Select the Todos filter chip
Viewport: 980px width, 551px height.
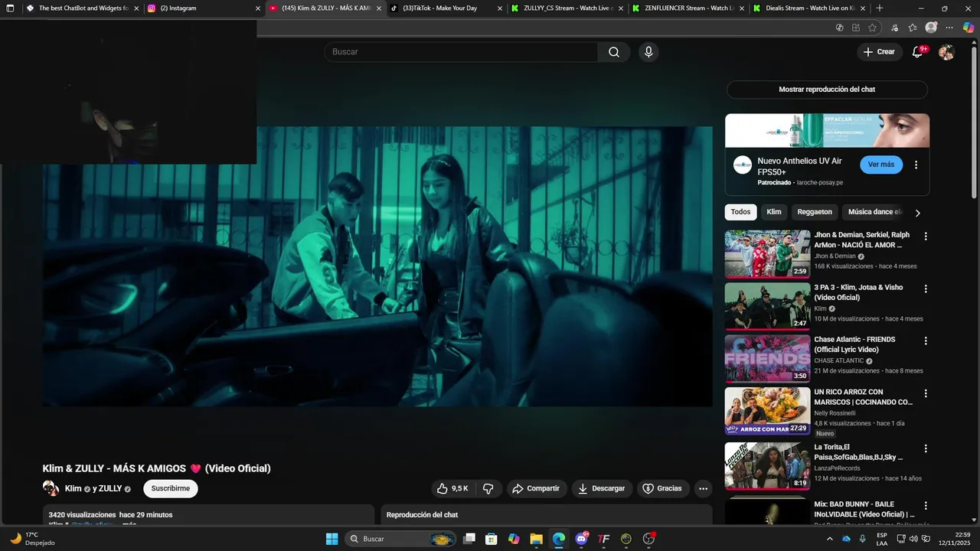(x=740, y=212)
